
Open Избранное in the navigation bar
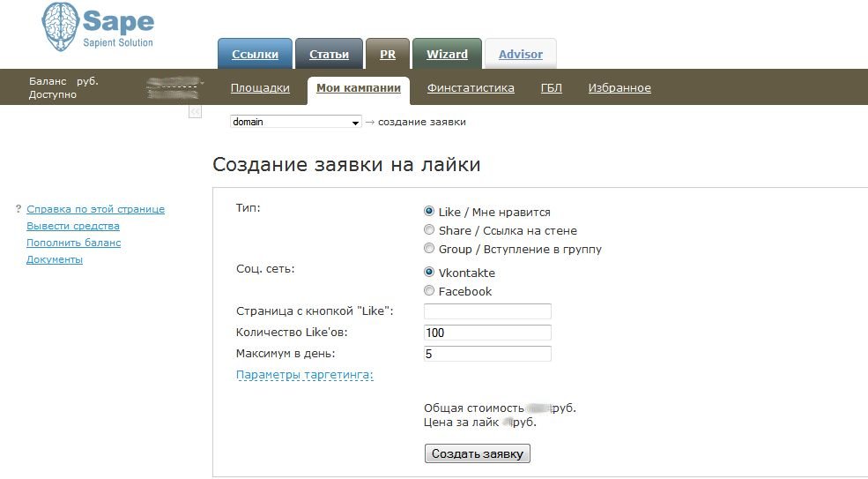tap(619, 87)
